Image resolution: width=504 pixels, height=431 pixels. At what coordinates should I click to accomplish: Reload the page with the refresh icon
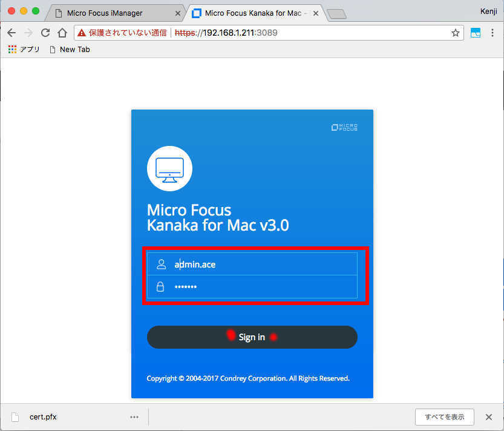point(45,33)
